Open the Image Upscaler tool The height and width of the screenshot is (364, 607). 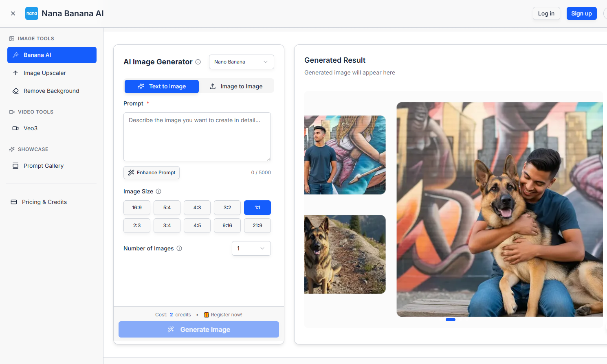click(x=44, y=73)
